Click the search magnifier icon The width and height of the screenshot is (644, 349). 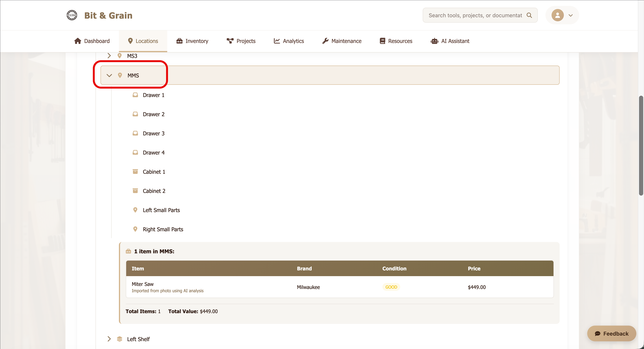pos(529,15)
